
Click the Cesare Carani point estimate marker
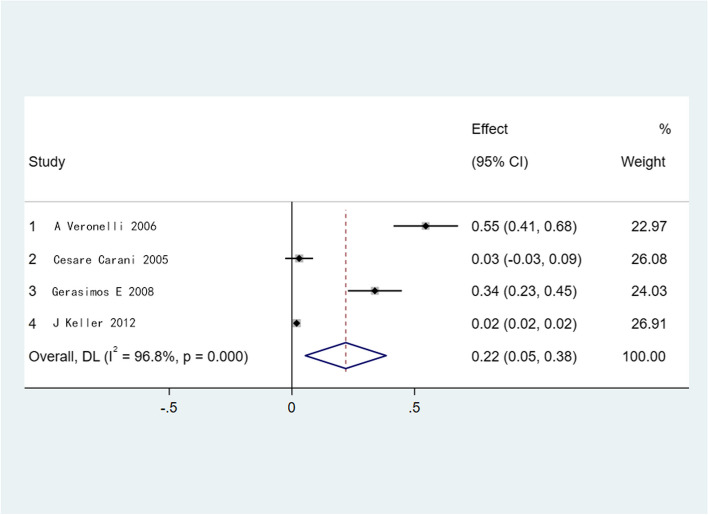coord(299,258)
